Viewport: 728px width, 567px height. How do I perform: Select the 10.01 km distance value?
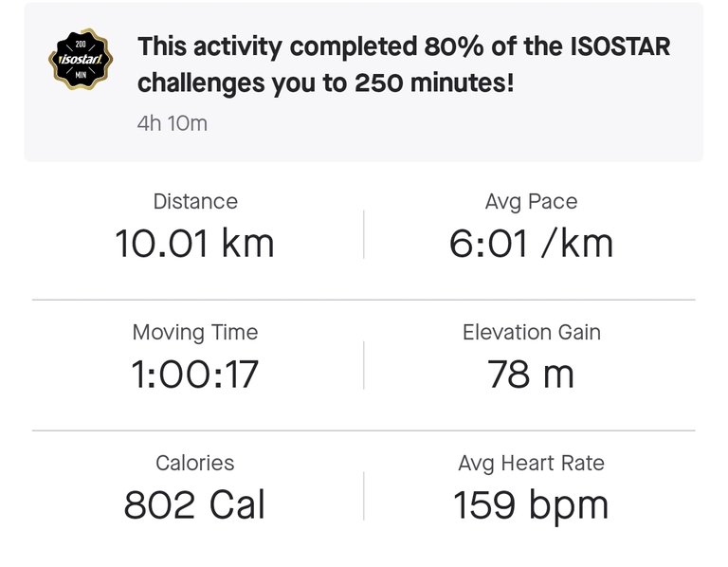pos(194,244)
